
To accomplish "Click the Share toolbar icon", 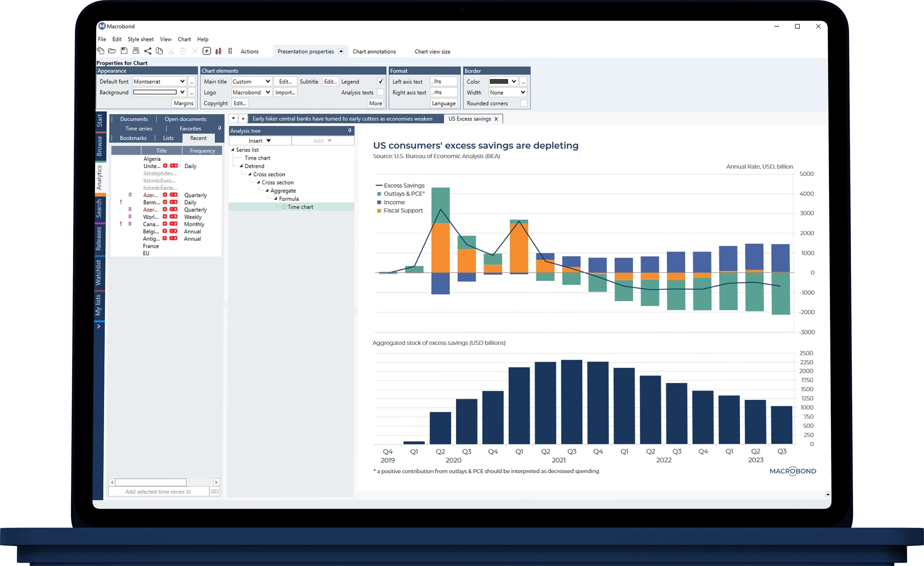I will (x=148, y=51).
